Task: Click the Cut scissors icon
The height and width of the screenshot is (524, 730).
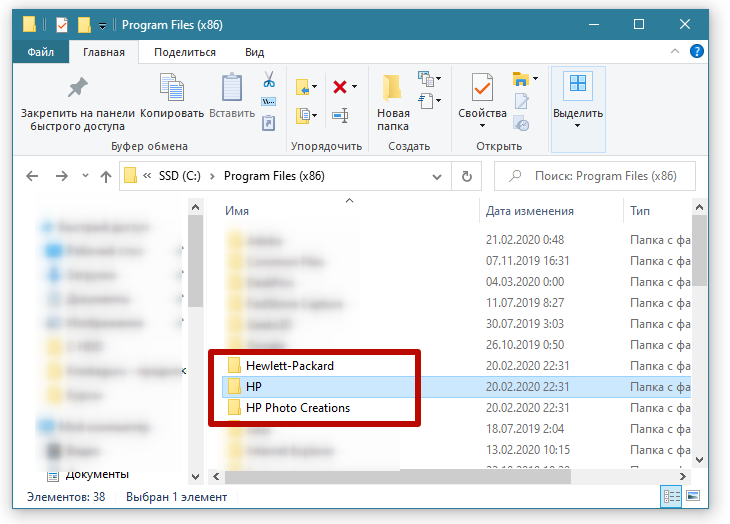Action: pyautogui.click(x=269, y=79)
